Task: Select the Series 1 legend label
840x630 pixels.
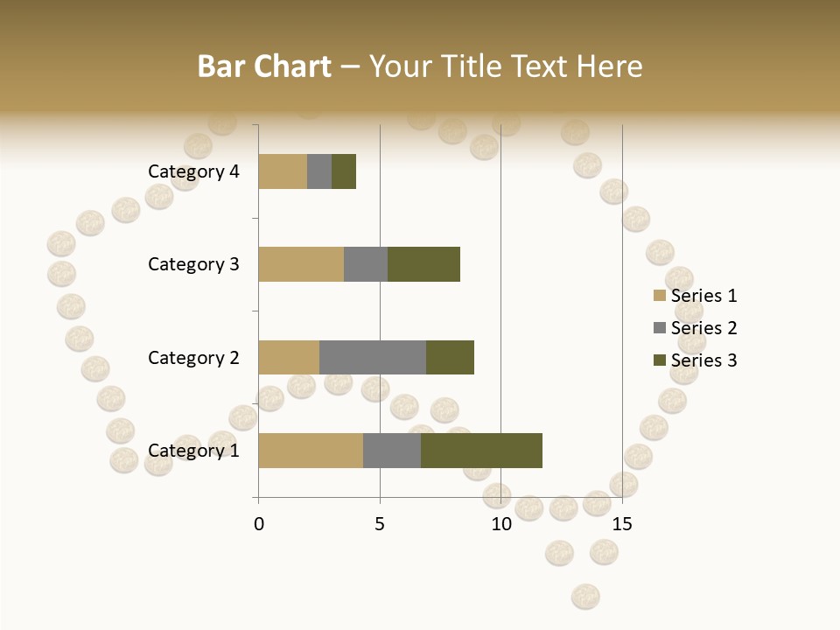Action: pyautogui.click(x=703, y=296)
